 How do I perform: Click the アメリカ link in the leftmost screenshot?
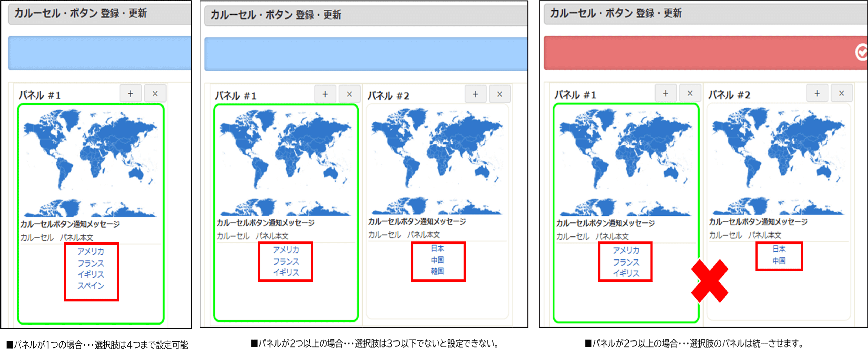click(91, 251)
